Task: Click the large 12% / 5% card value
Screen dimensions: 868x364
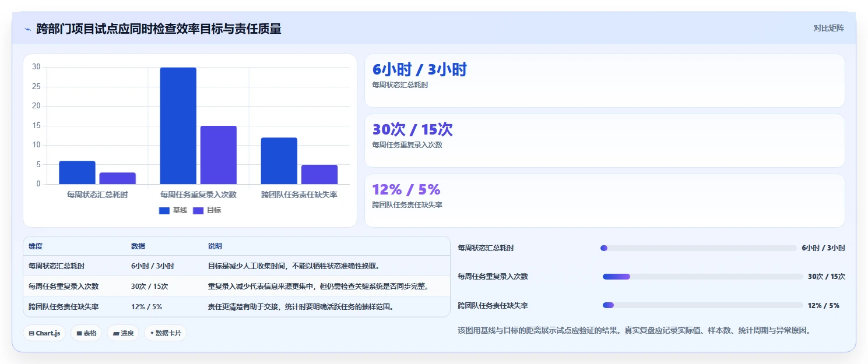Action: pyautogui.click(x=406, y=190)
